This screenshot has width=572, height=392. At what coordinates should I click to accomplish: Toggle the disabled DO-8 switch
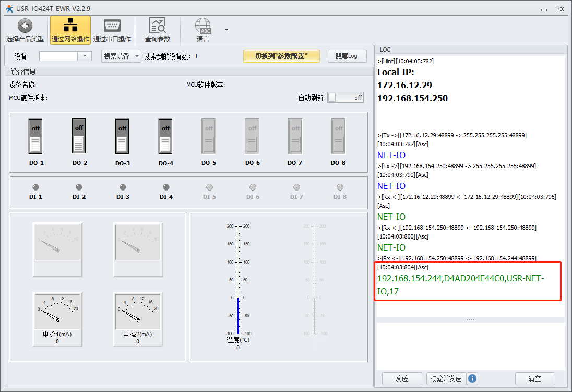coord(339,136)
